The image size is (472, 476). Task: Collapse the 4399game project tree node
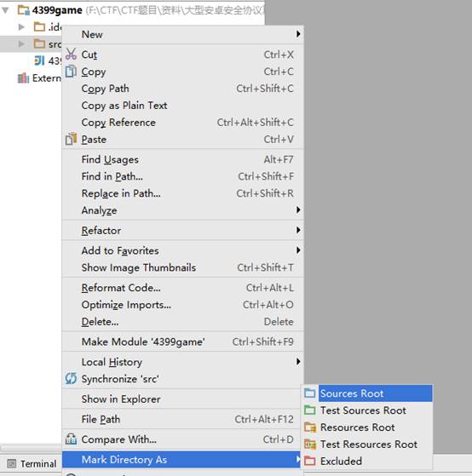click(5, 10)
